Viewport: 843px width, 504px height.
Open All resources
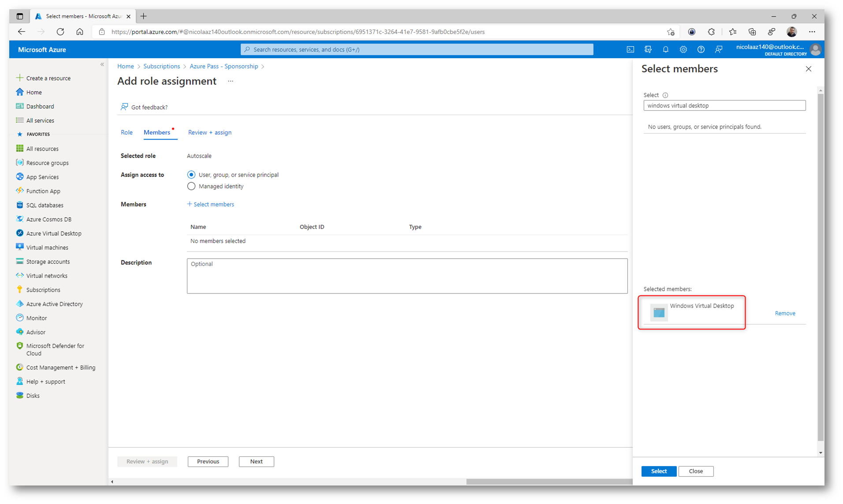pos(37,148)
